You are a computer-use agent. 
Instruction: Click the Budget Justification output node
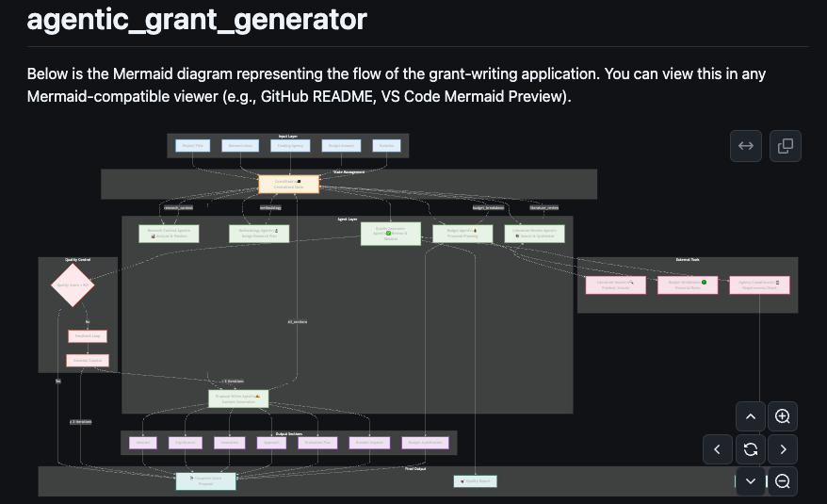point(425,443)
